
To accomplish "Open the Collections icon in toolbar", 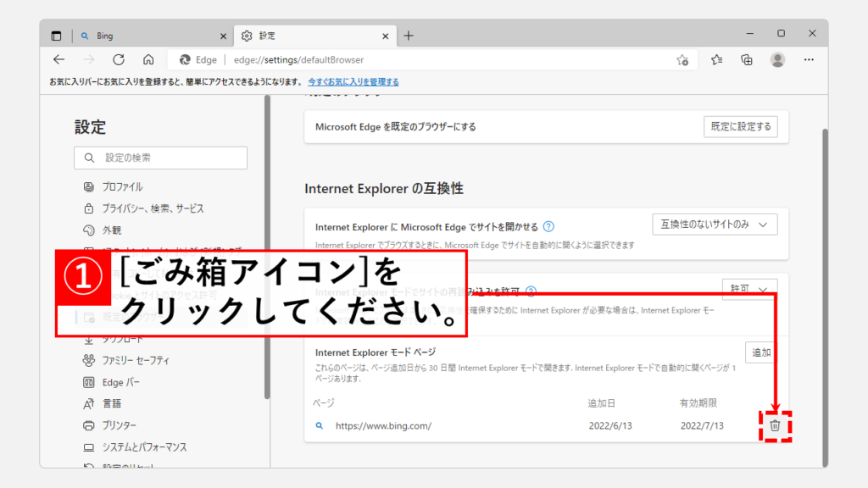I will pos(747,60).
